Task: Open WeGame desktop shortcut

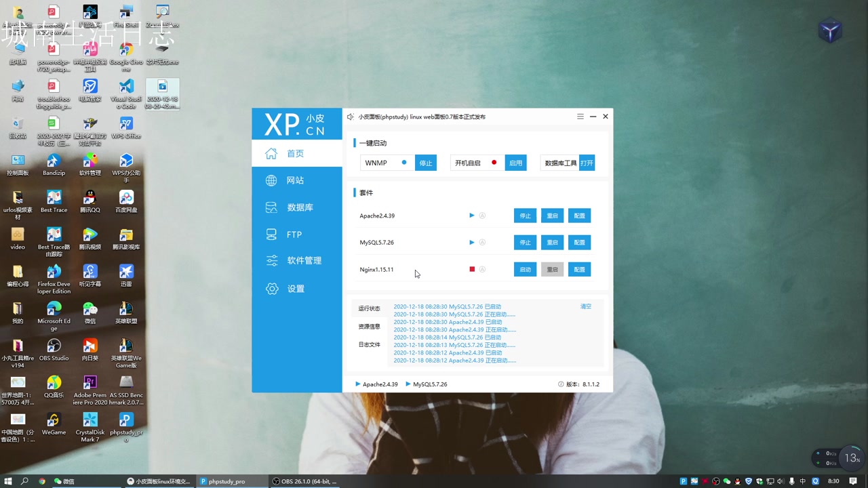Action: click(x=54, y=424)
